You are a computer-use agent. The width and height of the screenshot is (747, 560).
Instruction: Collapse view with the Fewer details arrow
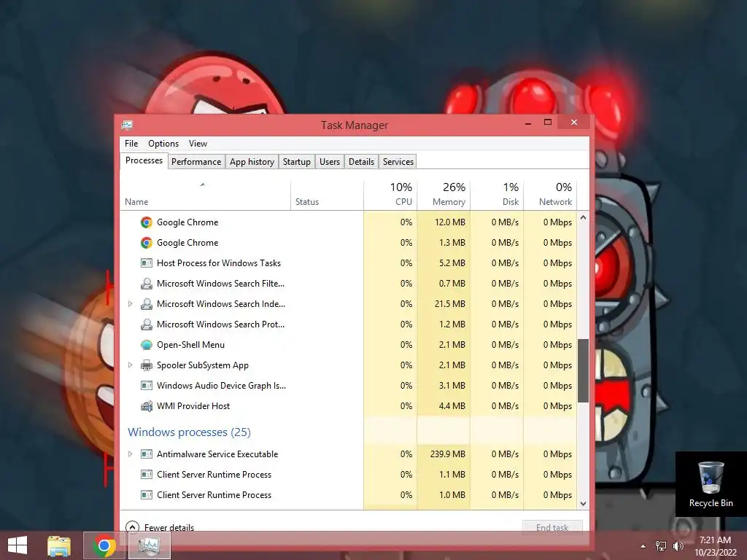132,526
